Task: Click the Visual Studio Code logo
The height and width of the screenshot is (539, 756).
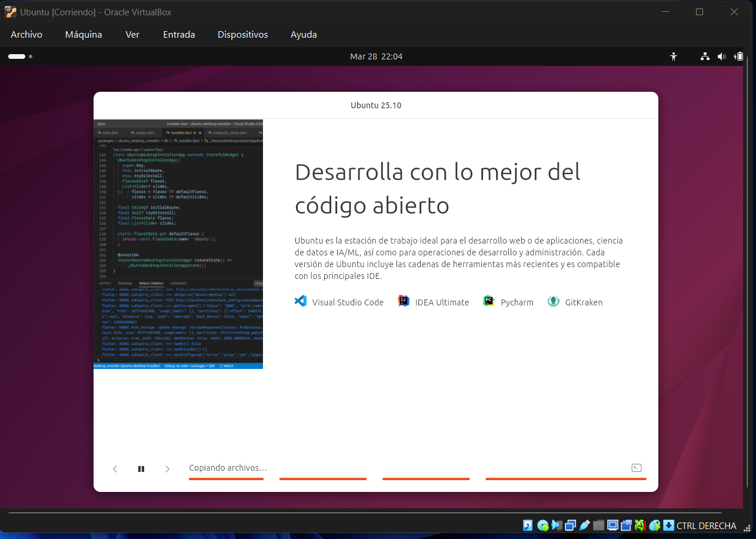Action: click(x=301, y=301)
